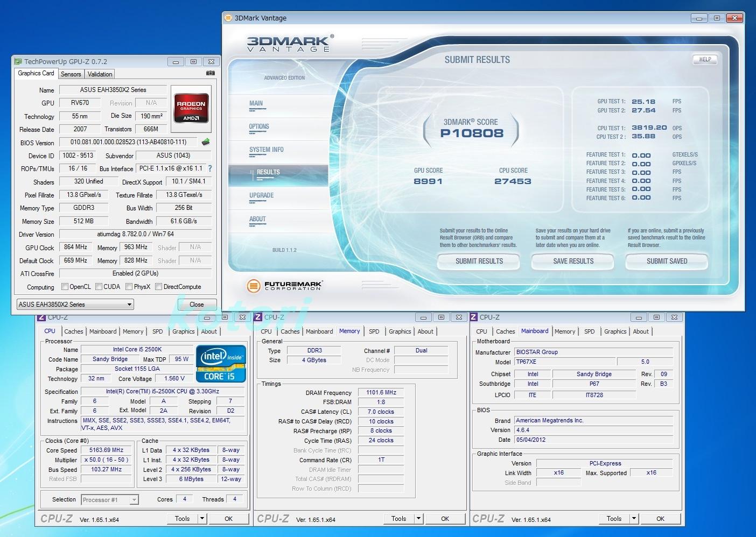Click OK in the CPU-Z Mainboard window
The height and width of the screenshot is (537, 756).
[x=661, y=519]
